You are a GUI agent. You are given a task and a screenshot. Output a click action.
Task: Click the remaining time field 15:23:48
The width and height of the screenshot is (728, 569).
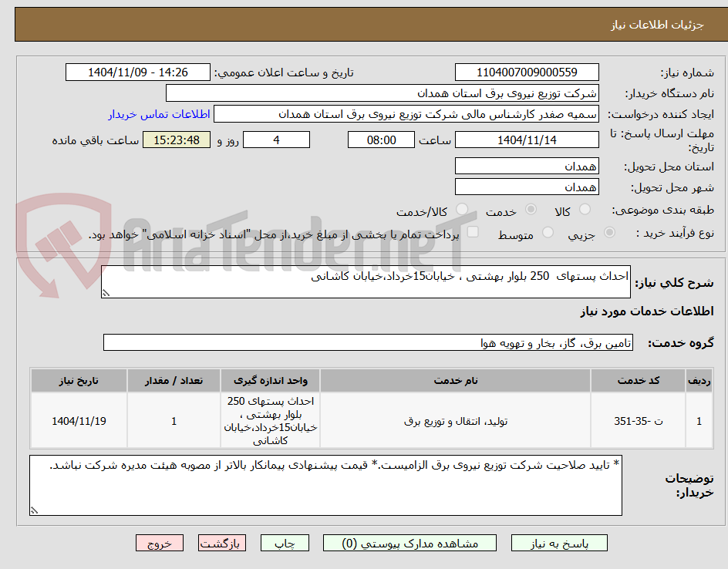pyautogui.click(x=177, y=140)
